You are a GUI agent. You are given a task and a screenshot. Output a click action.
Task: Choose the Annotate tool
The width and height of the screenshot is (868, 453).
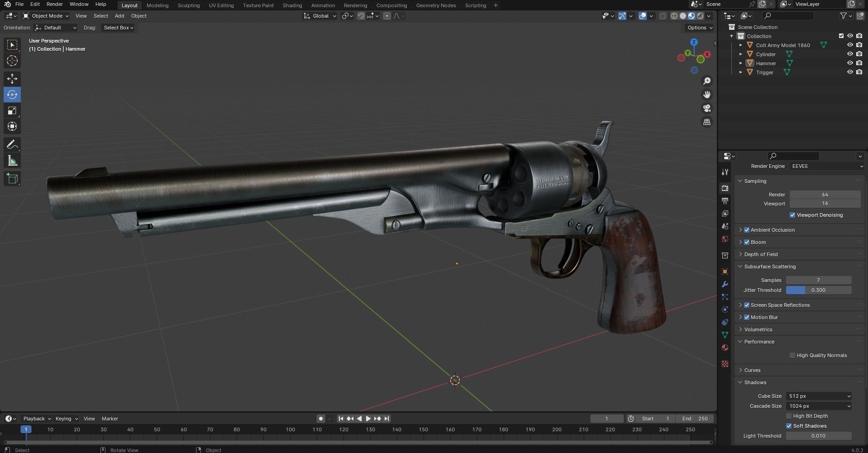[12, 145]
